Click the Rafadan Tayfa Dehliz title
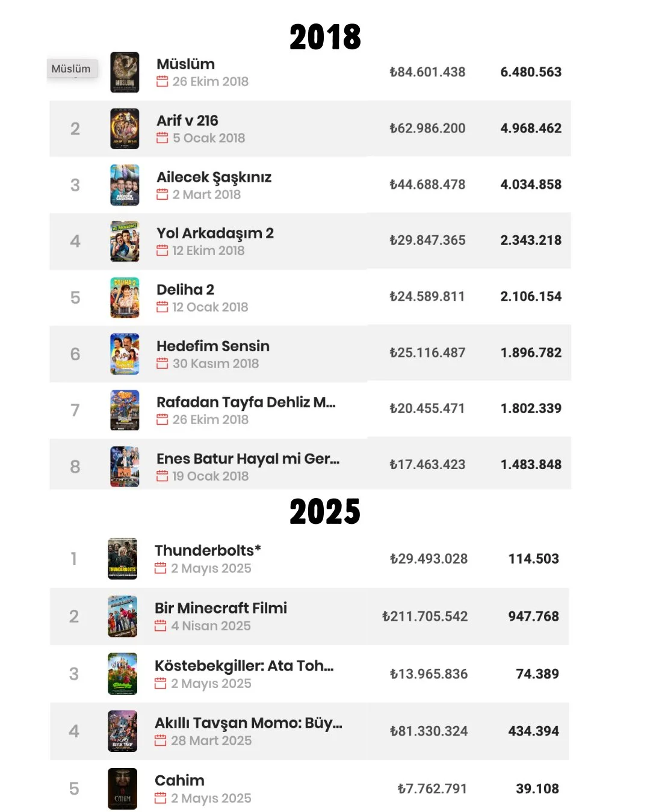650x812 pixels. coord(246,402)
